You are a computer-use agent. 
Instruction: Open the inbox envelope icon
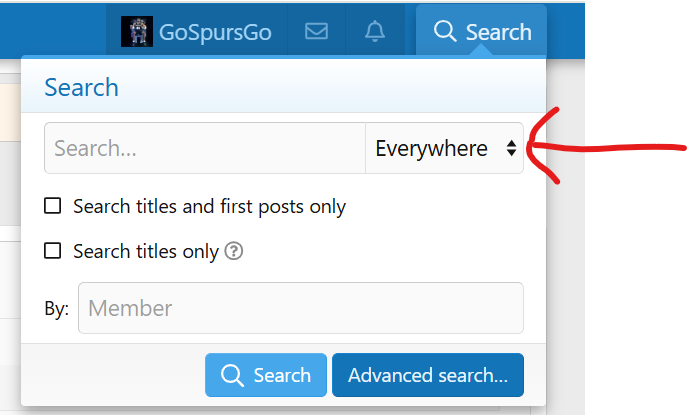[316, 32]
